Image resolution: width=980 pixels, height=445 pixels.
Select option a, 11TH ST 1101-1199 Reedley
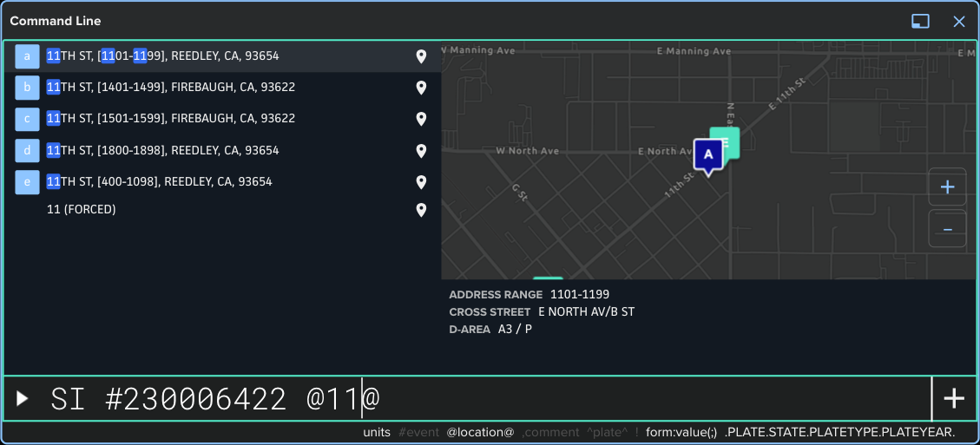coord(162,56)
